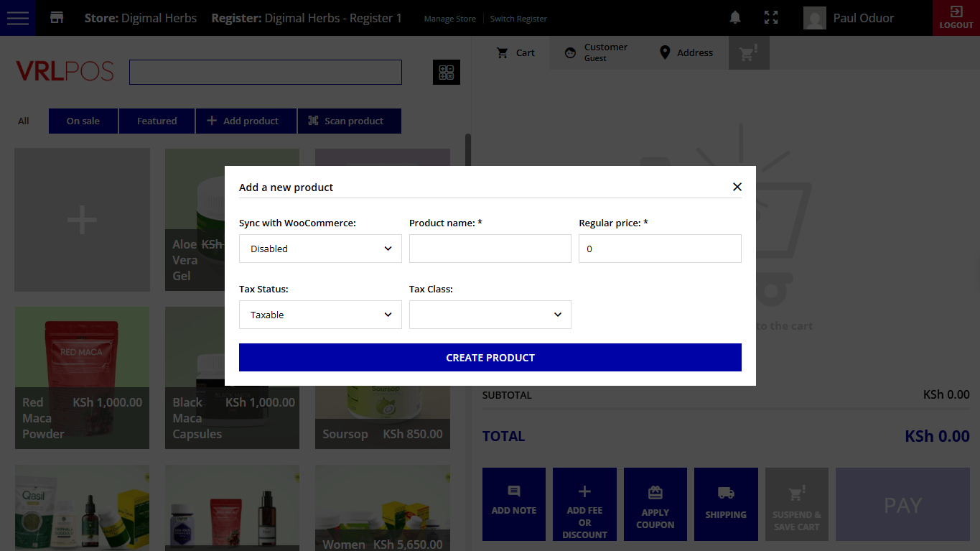Switch to the Customer tab
The height and width of the screenshot is (551, 980).
click(596, 52)
